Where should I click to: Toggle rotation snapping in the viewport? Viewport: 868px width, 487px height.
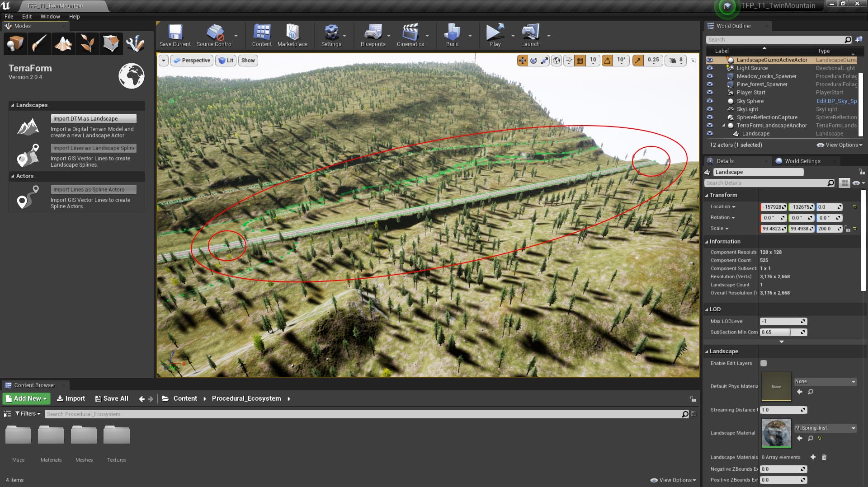click(607, 61)
